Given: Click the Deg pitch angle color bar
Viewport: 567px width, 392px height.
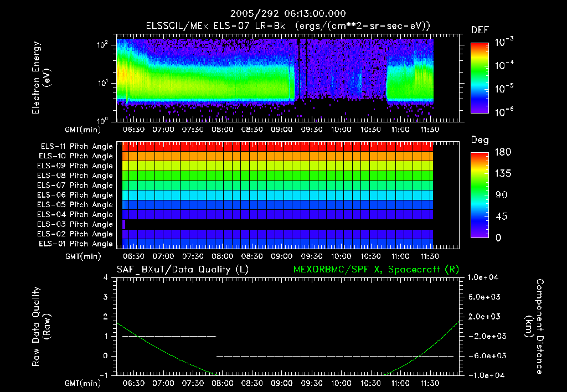Looking at the screenshot, I should point(480,195).
